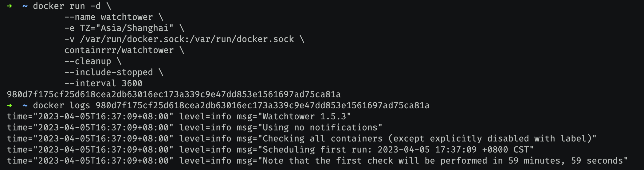Click the green prompt arrow before docker run
The image size is (644, 170).
(10, 6)
